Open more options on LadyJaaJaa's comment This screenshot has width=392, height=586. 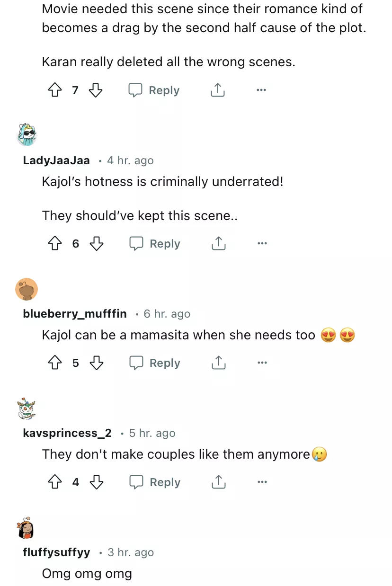pyautogui.click(x=262, y=243)
